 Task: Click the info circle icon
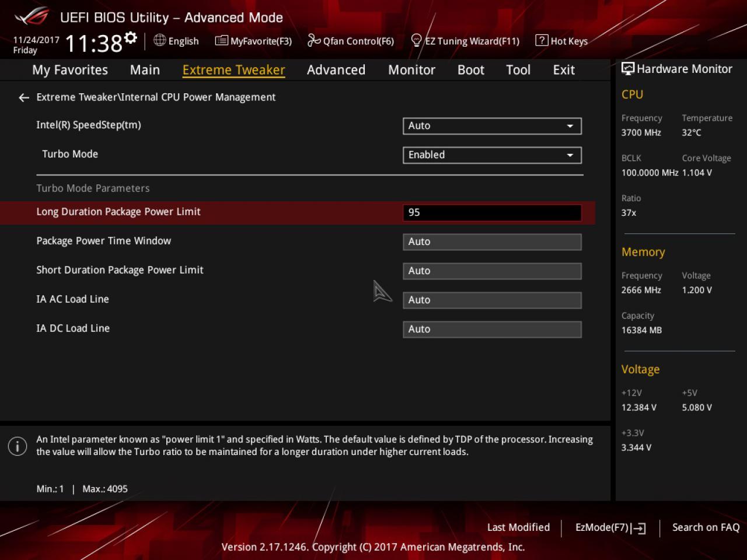(18, 446)
